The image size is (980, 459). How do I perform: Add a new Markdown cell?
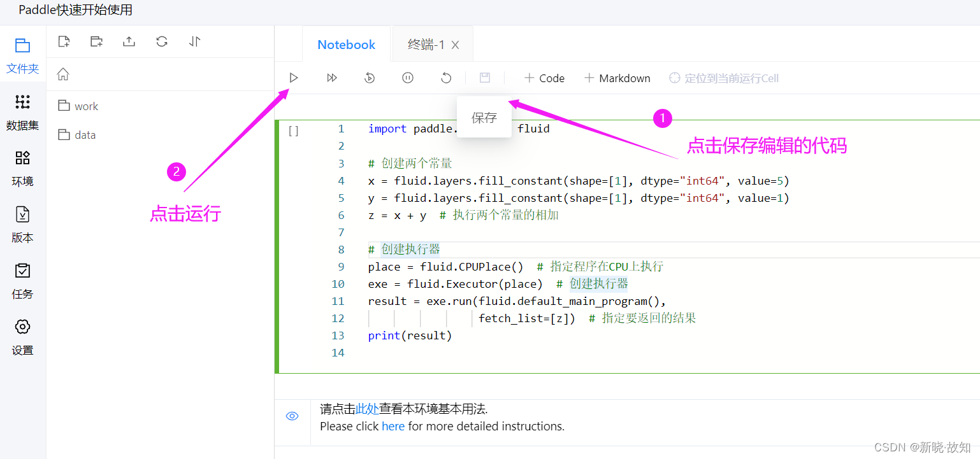pyautogui.click(x=617, y=78)
